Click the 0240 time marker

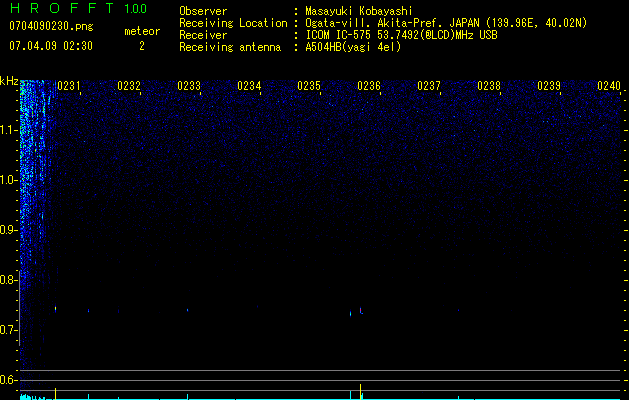(609, 86)
